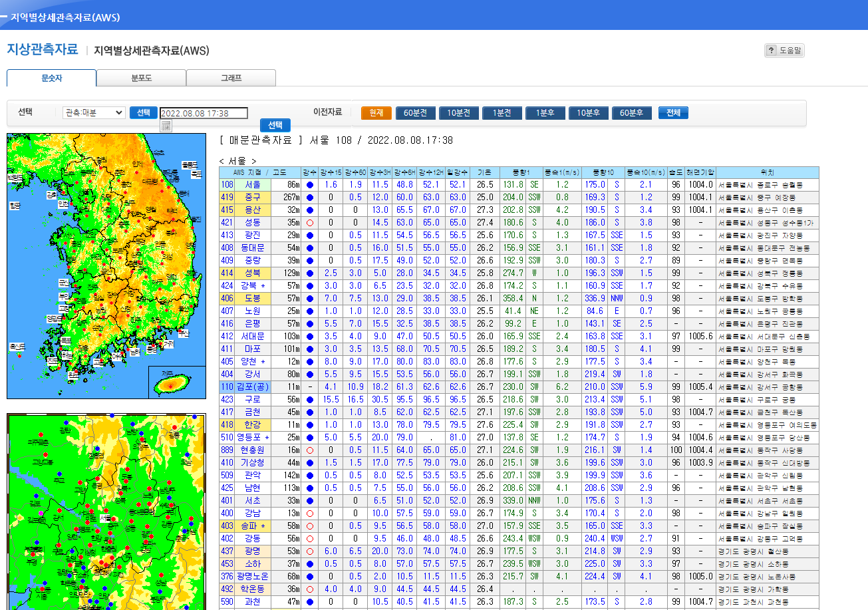Click the 지상관측자료 page heading

click(43, 49)
